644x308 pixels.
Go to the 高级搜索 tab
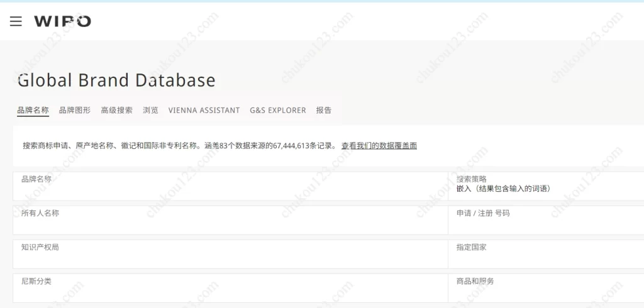(117, 110)
